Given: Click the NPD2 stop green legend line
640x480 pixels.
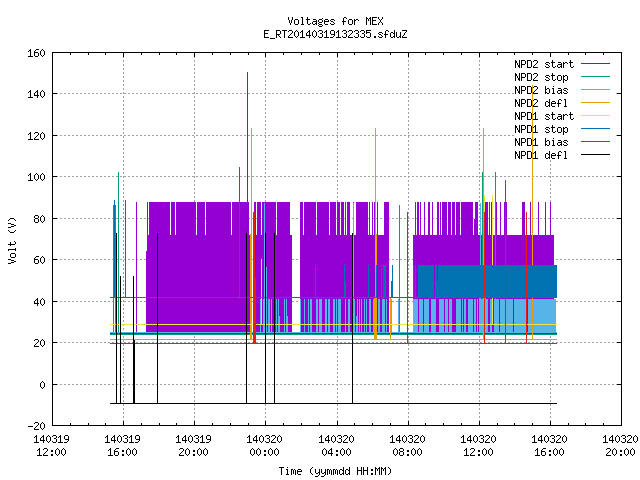Looking at the screenshot, I should tap(595, 77).
